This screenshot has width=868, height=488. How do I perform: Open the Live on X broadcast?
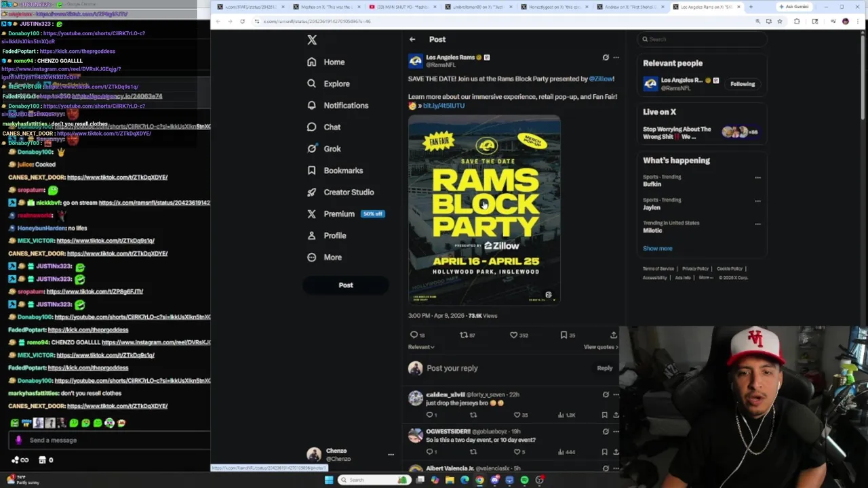[701, 133]
